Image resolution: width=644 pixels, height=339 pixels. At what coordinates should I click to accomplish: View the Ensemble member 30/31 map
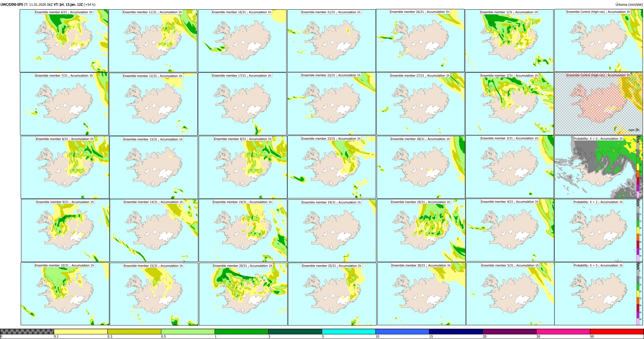click(422, 294)
